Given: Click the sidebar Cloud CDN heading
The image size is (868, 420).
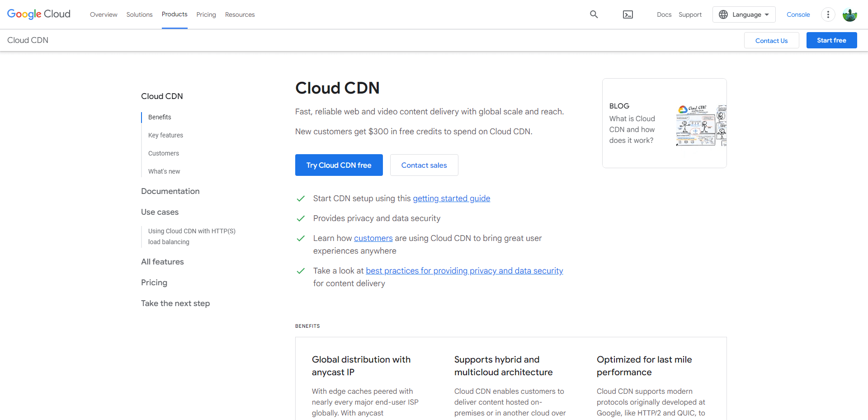Looking at the screenshot, I should tap(162, 96).
